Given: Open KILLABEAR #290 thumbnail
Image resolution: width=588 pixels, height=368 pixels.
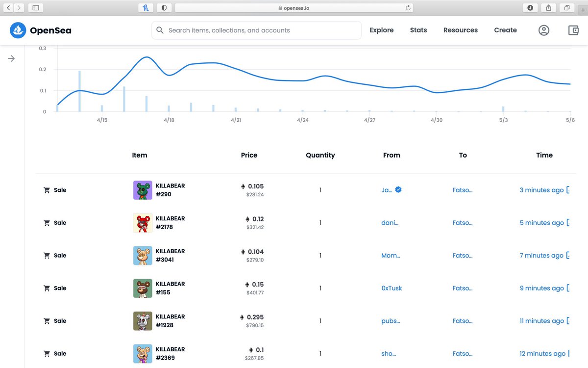Looking at the screenshot, I should click(x=143, y=190).
